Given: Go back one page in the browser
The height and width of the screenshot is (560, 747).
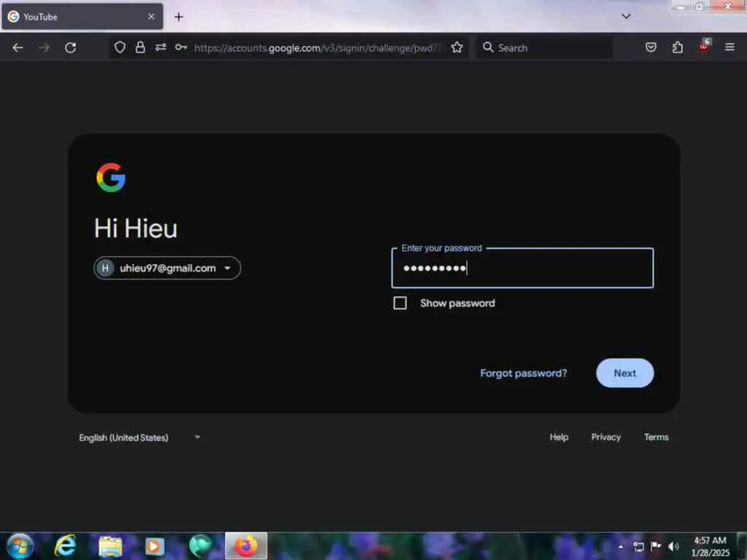Looking at the screenshot, I should point(18,47).
